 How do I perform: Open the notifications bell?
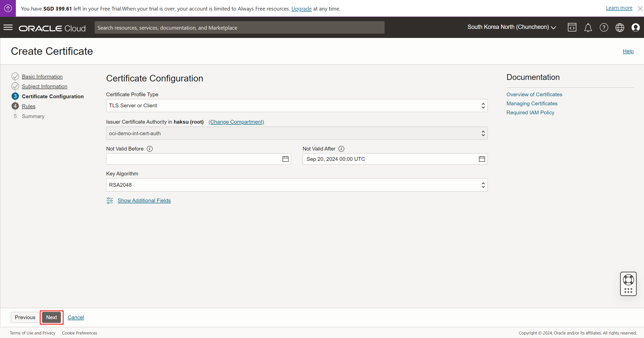point(588,27)
